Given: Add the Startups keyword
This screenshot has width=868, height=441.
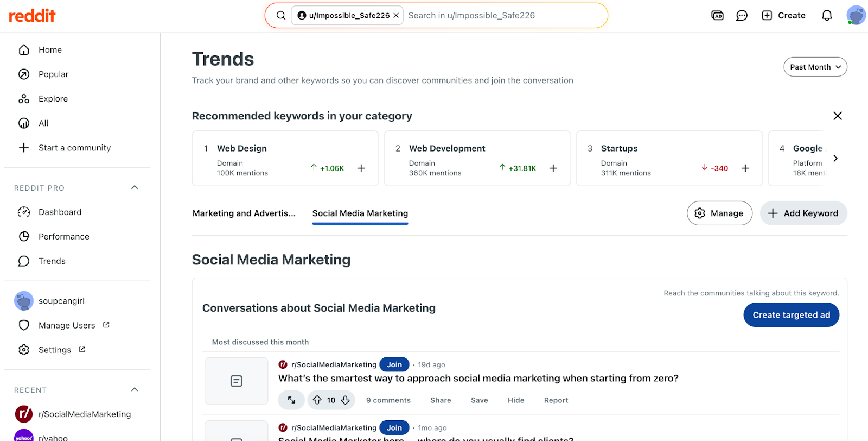Looking at the screenshot, I should 745,168.
